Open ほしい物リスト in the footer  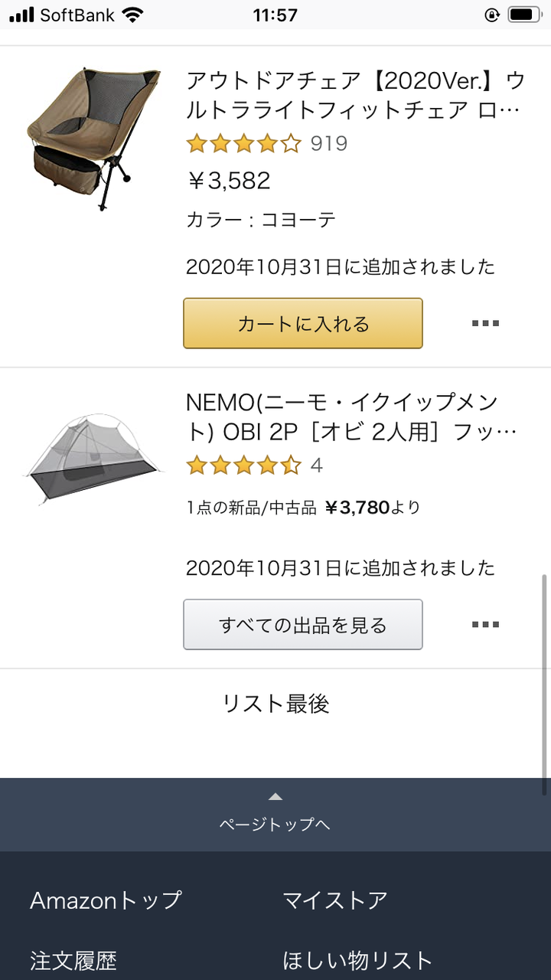357,959
